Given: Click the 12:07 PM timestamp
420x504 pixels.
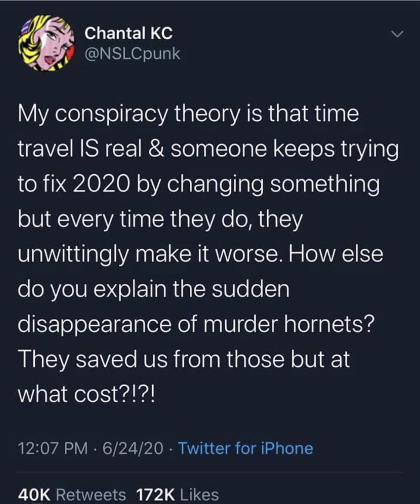Looking at the screenshot, I should pos(53,448).
